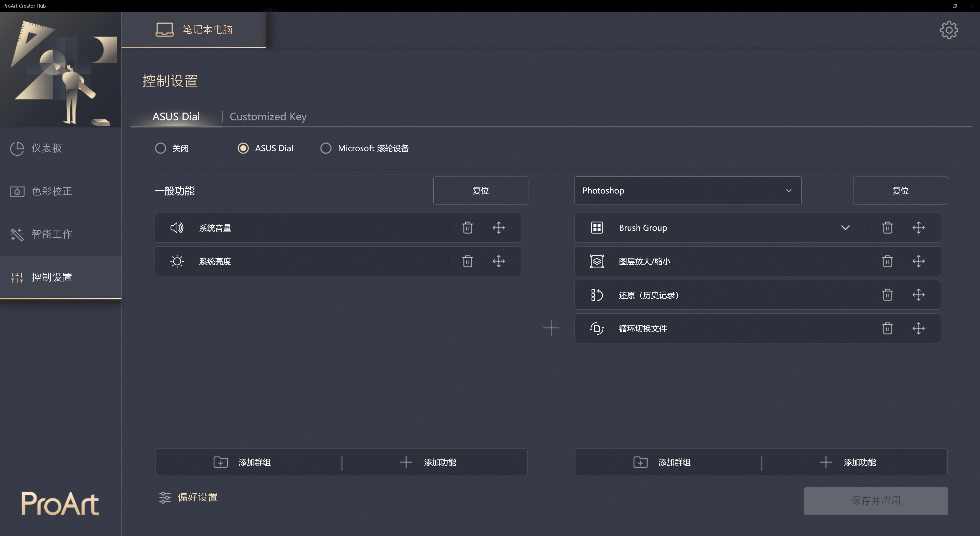Delete the 系统音量 function

(467, 228)
